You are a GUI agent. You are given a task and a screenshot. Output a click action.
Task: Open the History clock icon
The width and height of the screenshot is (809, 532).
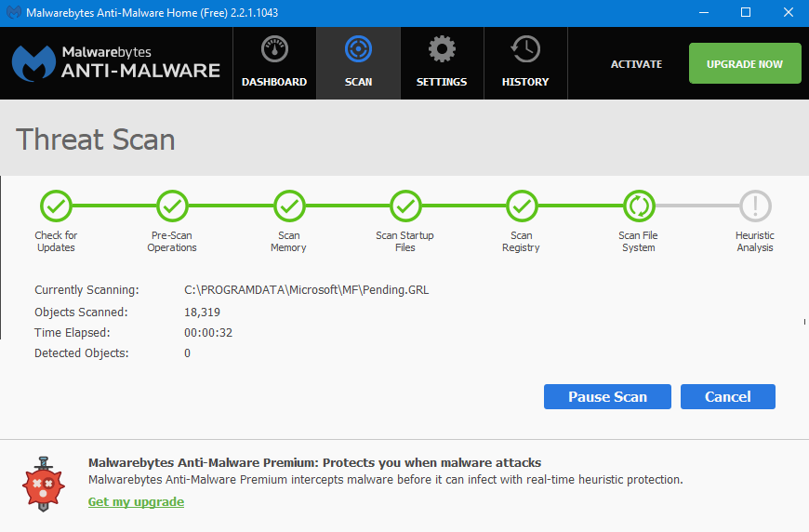point(525,49)
